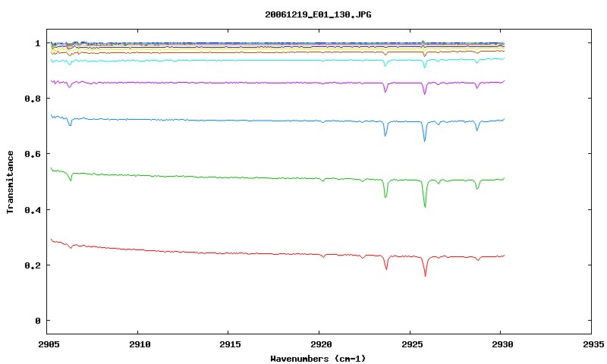
Task: Click the Transmittance y-axis label
Action: 10,182
